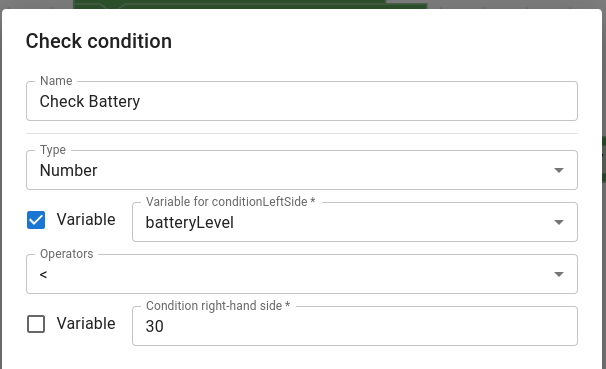The image size is (606, 369).
Task: Click the Check condition dialog heading
Action: pos(99,41)
